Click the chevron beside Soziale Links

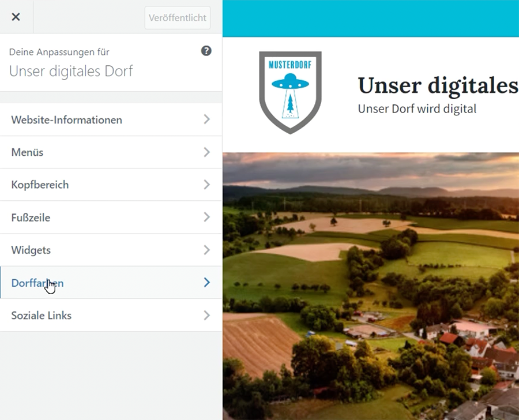(206, 316)
